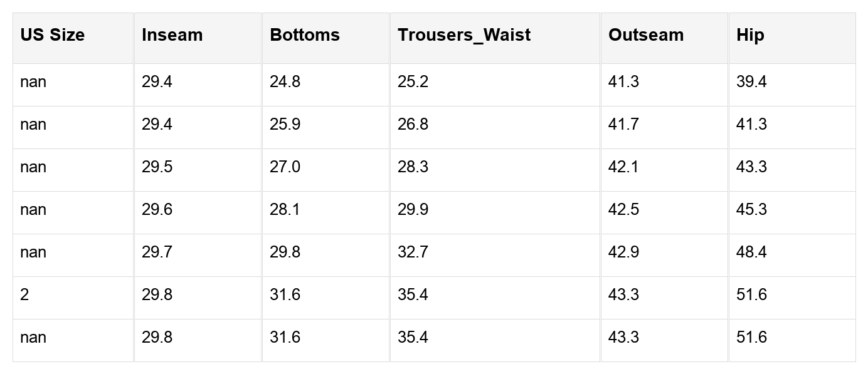Viewport: 868px width, 374px height.
Task: Select the Hip column header
Action: [750, 35]
